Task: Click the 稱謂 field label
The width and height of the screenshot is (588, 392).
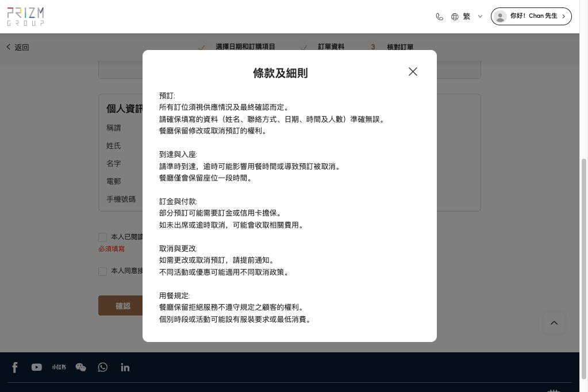Action: tap(114, 128)
